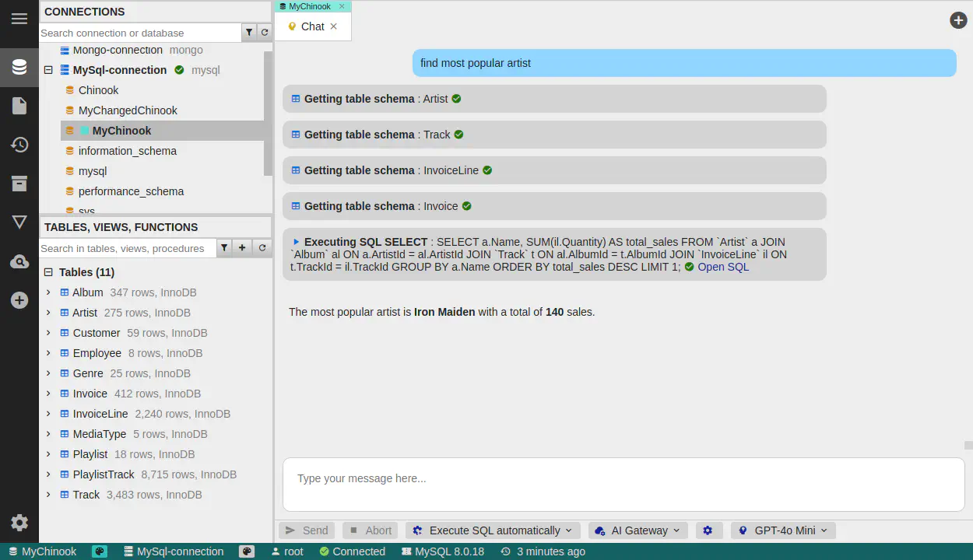This screenshot has height=560, width=973.
Task: Open the Execute SQL automatically dropdown
Action: (492, 530)
